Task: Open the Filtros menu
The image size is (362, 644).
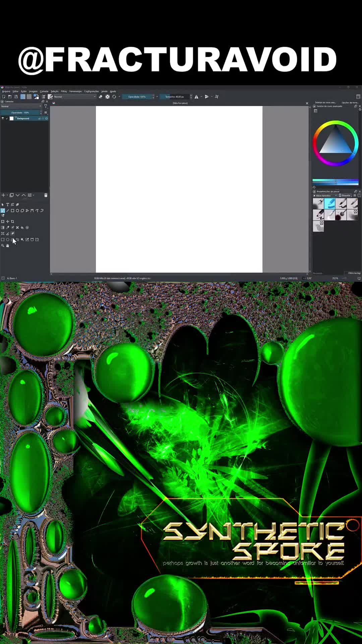Action: (x=64, y=91)
